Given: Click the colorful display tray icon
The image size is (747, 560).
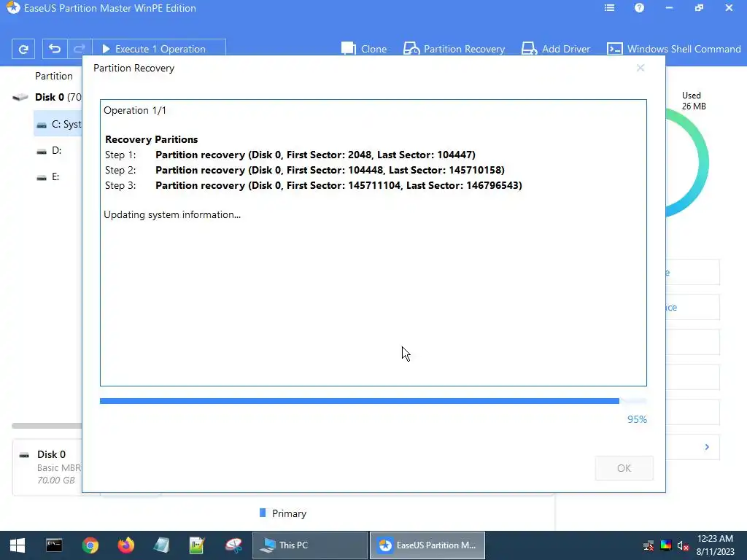Looking at the screenshot, I should pyautogui.click(x=666, y=545).
